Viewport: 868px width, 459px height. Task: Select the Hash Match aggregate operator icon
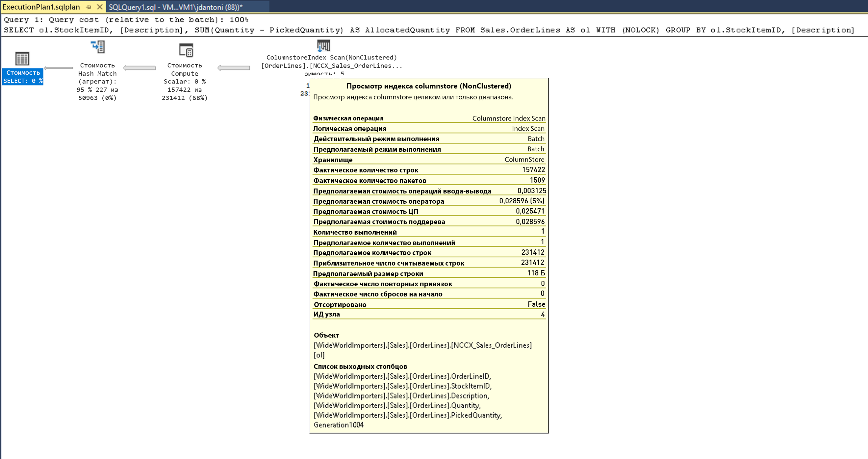(98, 47)
